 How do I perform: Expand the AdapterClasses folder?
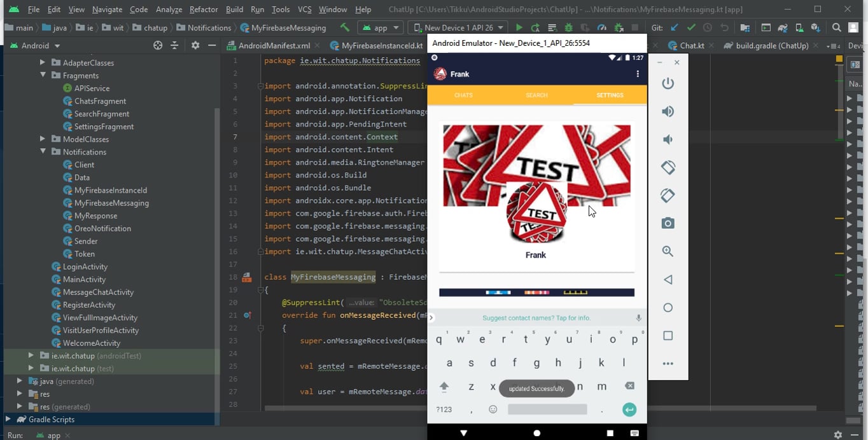pos(42,62)
